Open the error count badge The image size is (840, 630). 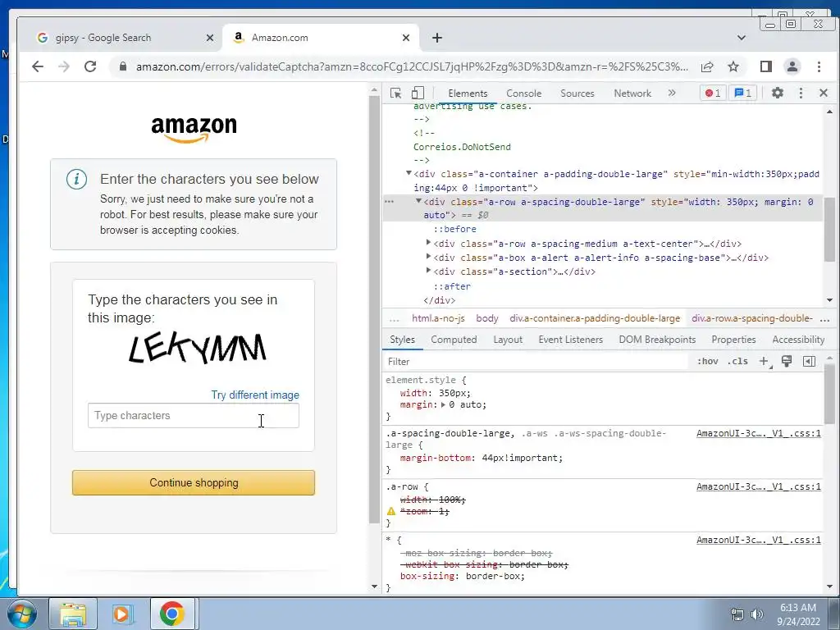[x=713, y=94]
